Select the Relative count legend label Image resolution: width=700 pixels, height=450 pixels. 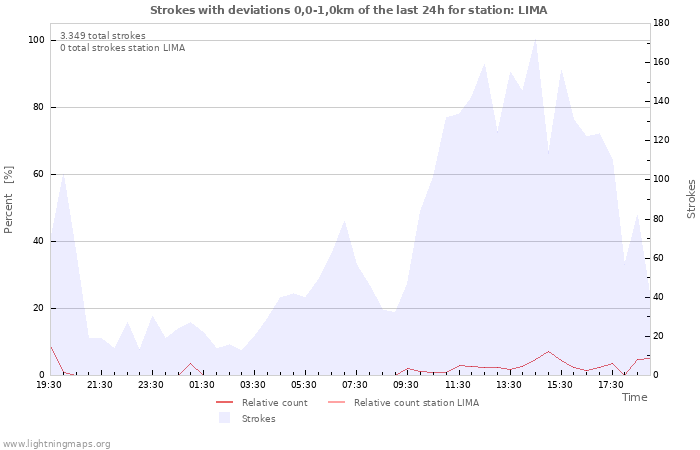[275, 402]
